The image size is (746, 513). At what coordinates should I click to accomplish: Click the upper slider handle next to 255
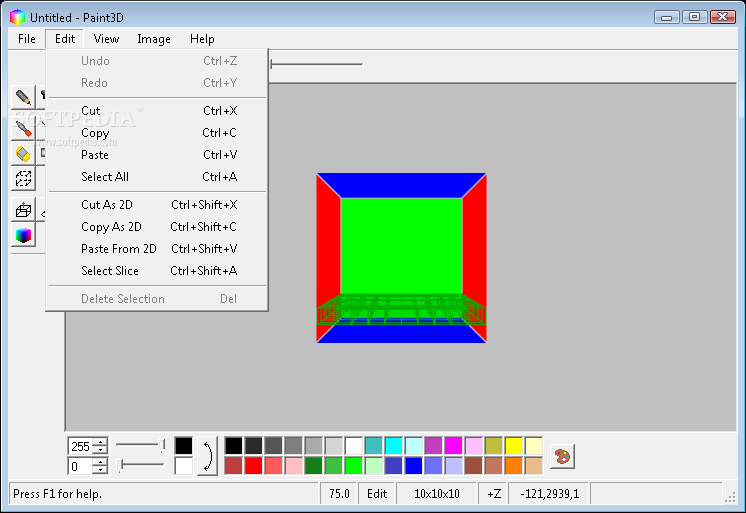pos(162,445)
